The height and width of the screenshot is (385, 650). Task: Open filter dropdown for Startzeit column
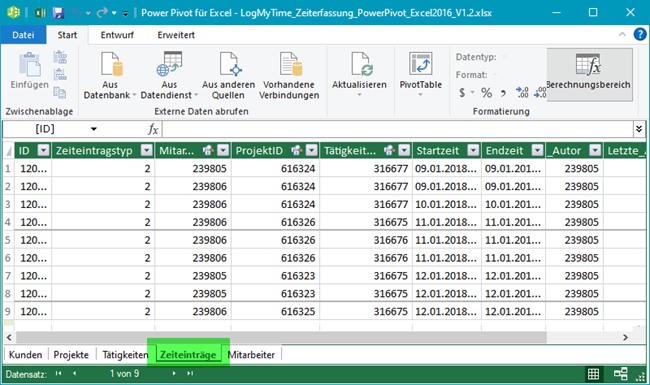click(473, 150)
